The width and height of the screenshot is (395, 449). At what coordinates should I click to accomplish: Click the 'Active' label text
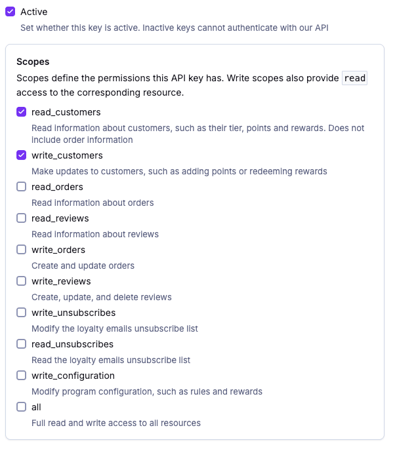coord(34,12)
